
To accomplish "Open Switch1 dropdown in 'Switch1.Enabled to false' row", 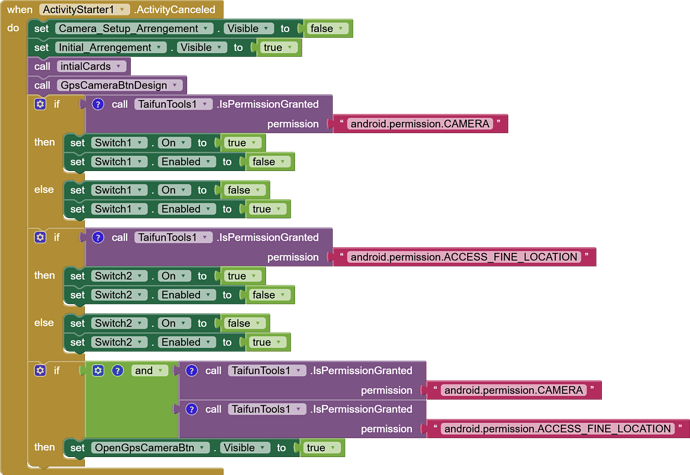I will coord(119,162).
